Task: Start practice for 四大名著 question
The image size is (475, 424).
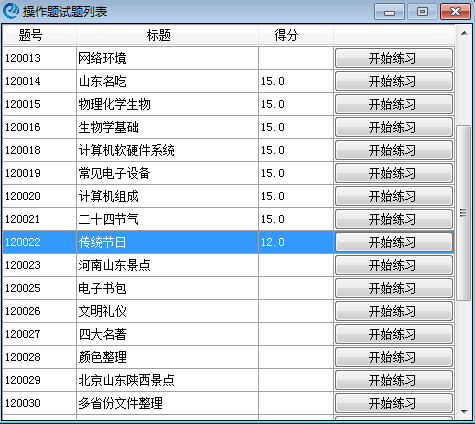Action: [394, 334]
